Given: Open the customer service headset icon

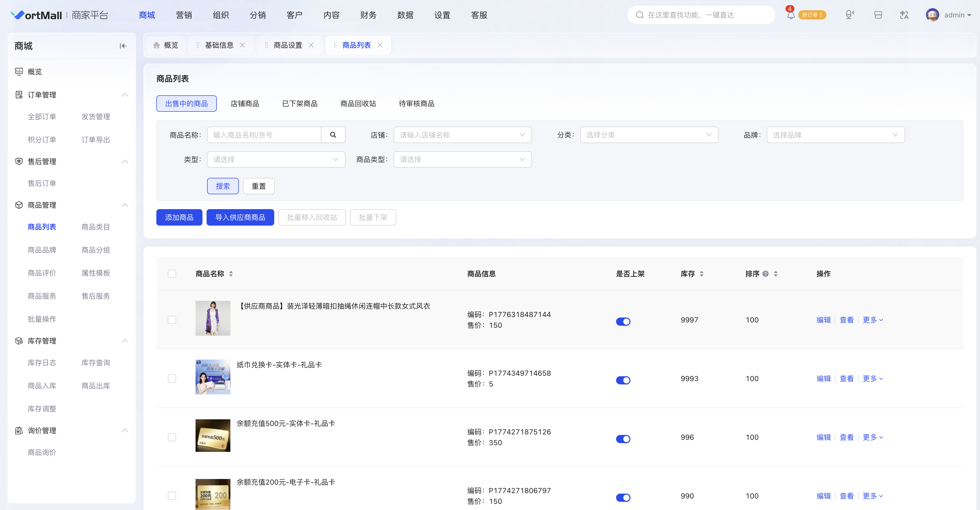Looking at the screenshot, I should click(x=850, y=15).
